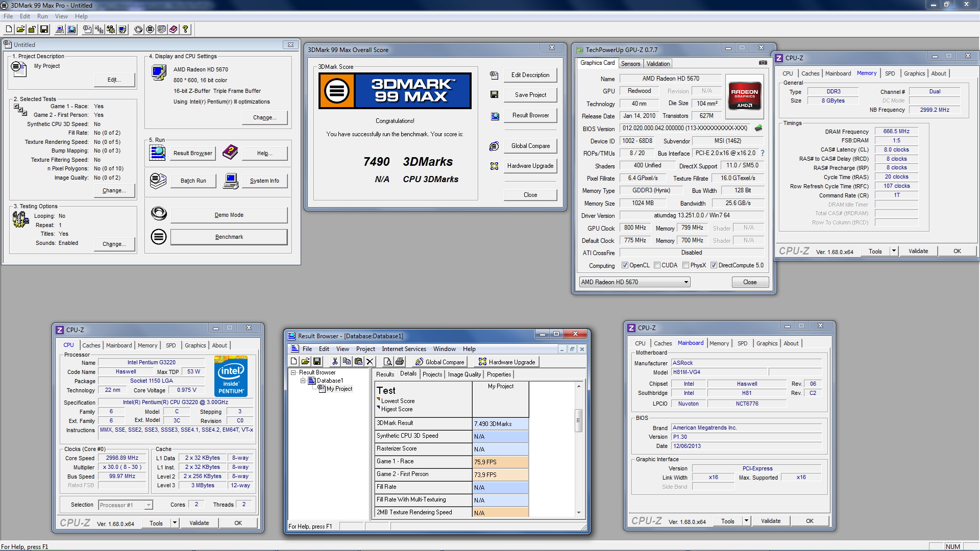This screenshot has height=551, width=980.
Task: Click System Info computer icon in main toolbar
Action: coord(60,30)
